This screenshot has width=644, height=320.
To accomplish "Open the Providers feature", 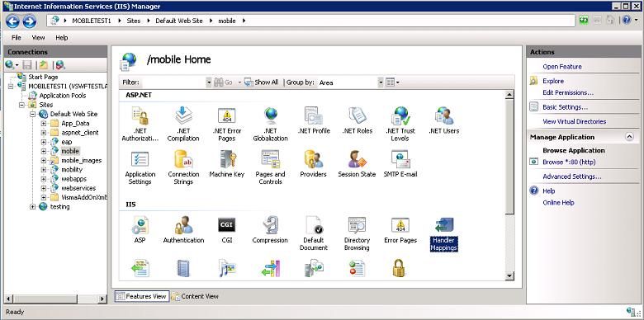I will click(314, 163).
